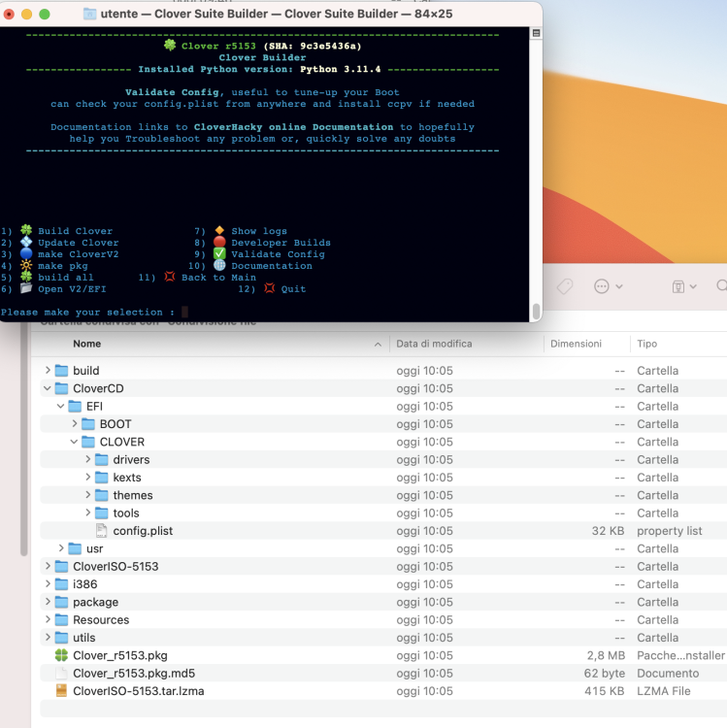
Task: Click the 'Documentation' option text
Action: click(272, 266)
